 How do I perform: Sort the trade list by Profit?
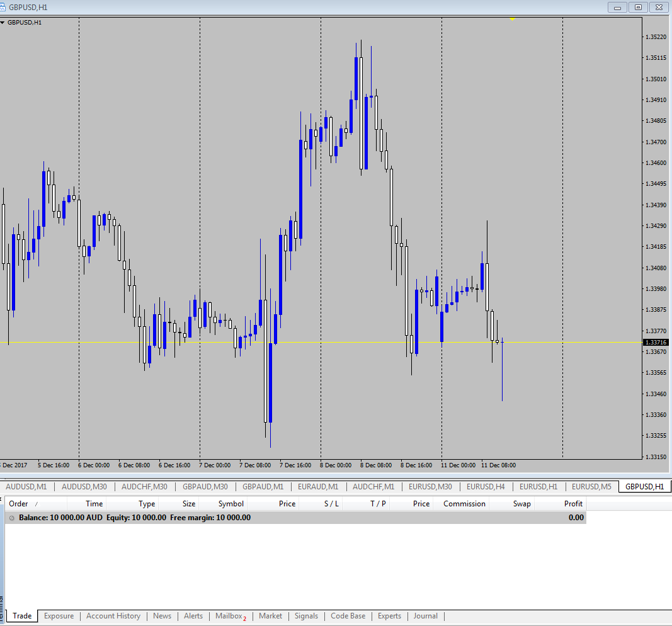[572, 504]
